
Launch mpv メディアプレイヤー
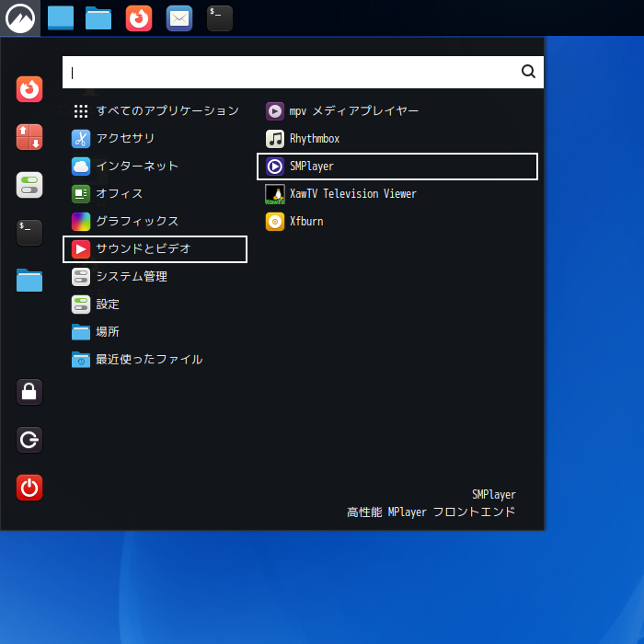(x=397, y=111)
